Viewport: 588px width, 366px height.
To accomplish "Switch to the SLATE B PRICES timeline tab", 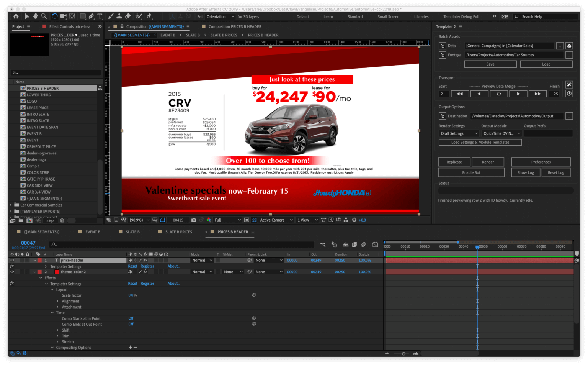I will click(x=178, y=232).
